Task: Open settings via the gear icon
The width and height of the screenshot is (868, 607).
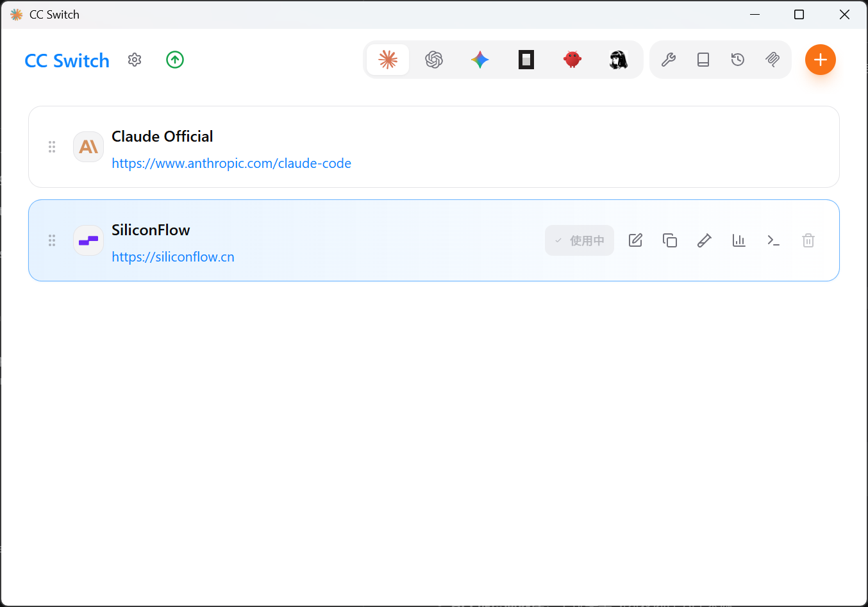Action: 135,60
